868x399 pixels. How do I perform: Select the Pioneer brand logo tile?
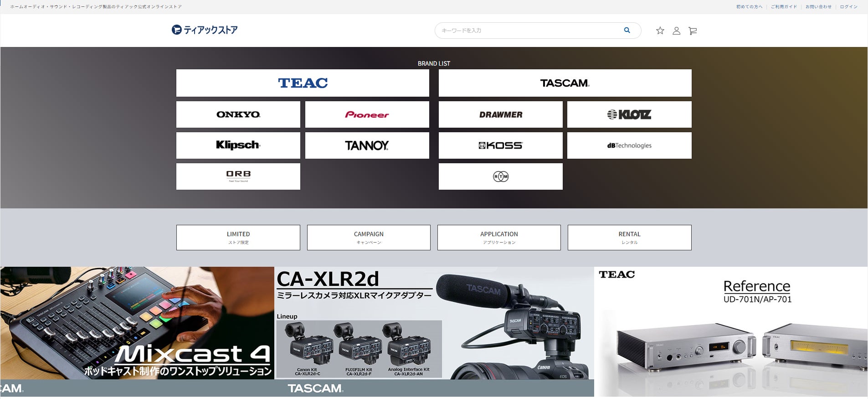[x=367, y=114]
